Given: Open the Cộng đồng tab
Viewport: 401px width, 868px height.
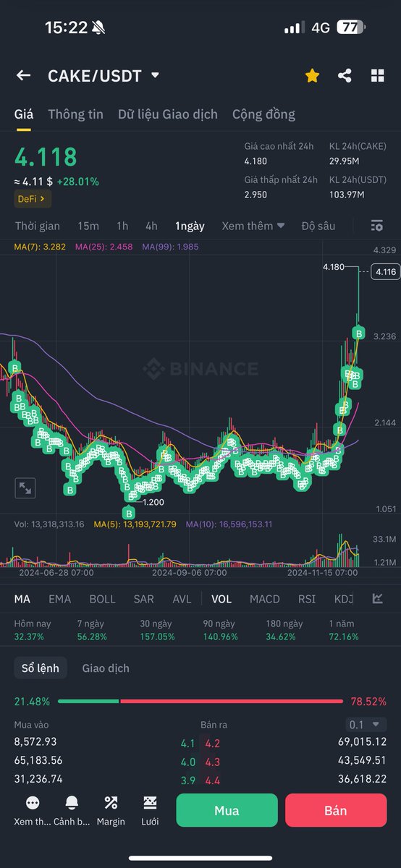Looking at the screenshot, I should click(x=263, y=114).
